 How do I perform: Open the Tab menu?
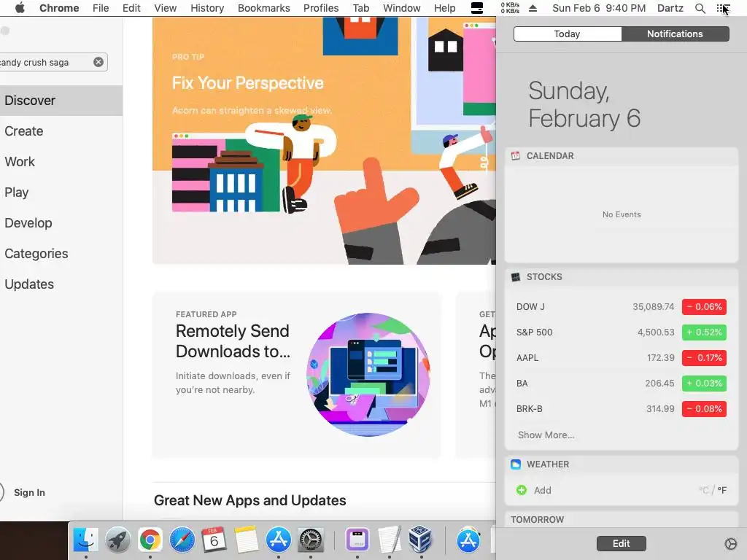coord(361,8)
